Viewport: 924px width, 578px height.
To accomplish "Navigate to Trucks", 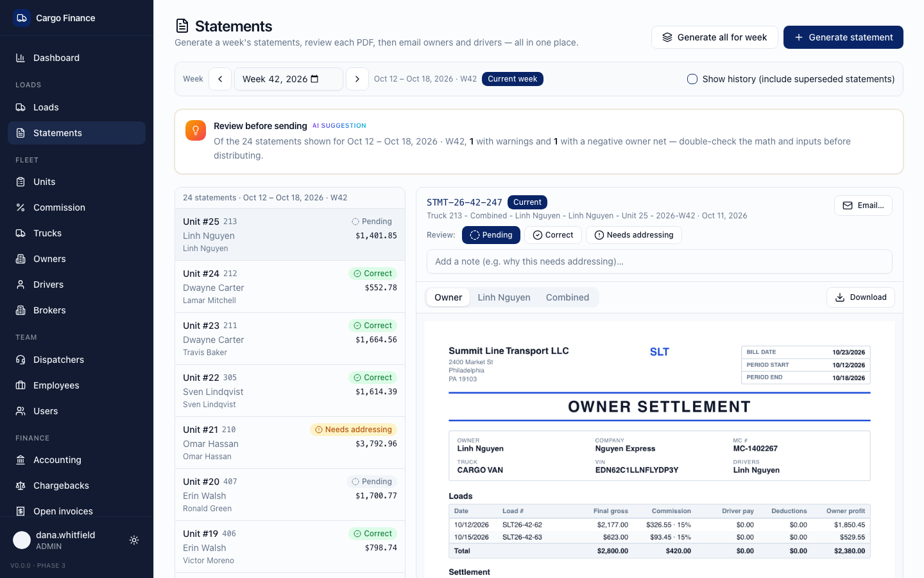I will (x=76, y=233).
